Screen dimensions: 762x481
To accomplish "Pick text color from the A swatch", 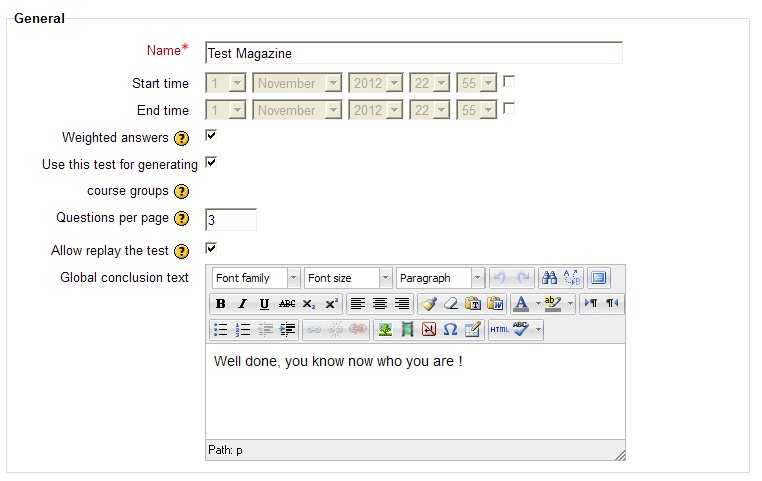I will tap(521, 304).
